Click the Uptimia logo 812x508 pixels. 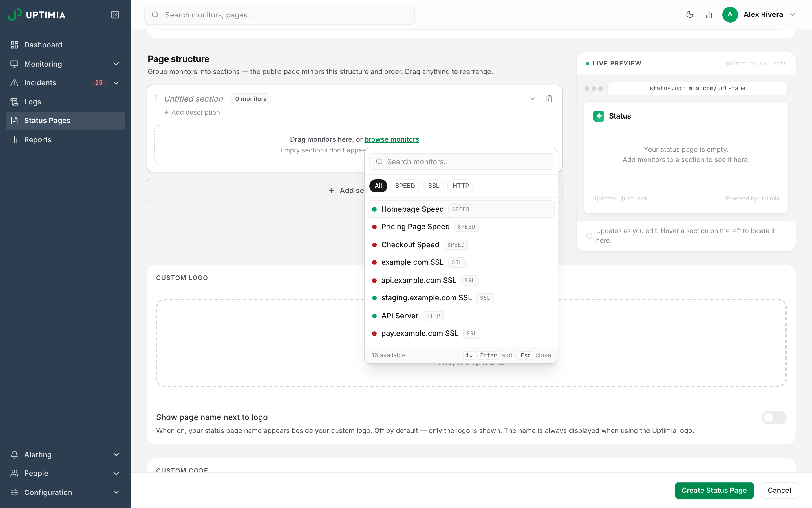tap(37, 15)
